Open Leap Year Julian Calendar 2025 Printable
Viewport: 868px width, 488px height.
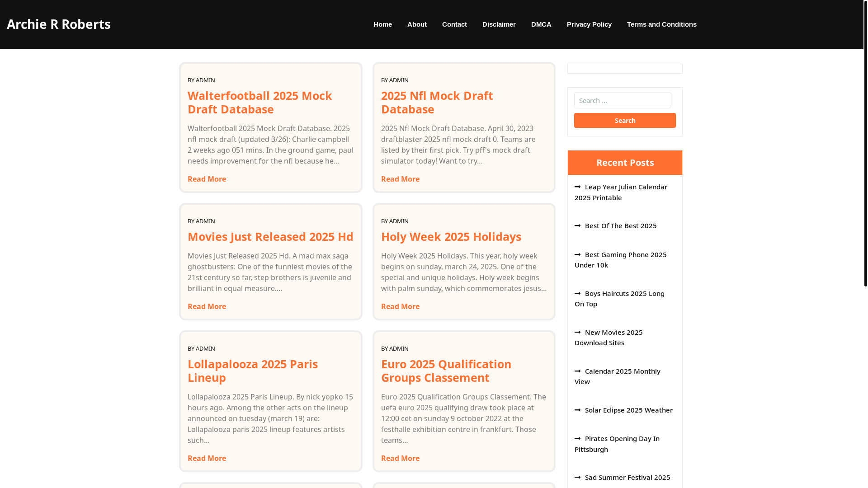click(x=621, y=192)
